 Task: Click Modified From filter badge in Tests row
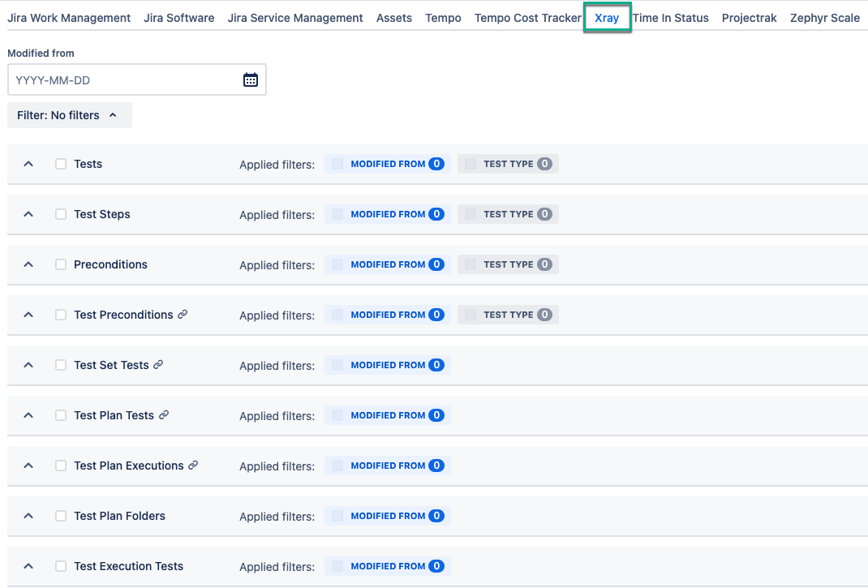coord(387,164)
